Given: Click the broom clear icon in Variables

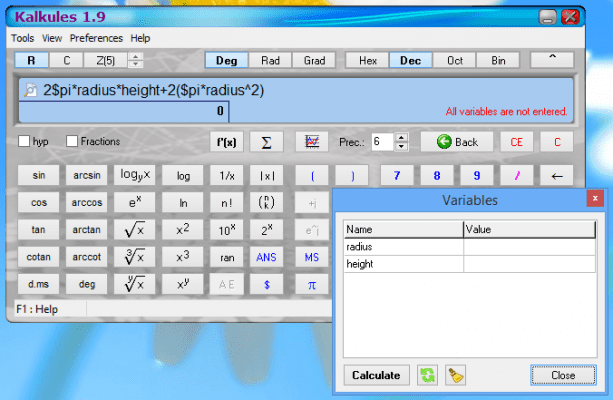Looking at the screenshot, I should pos(455,375).
